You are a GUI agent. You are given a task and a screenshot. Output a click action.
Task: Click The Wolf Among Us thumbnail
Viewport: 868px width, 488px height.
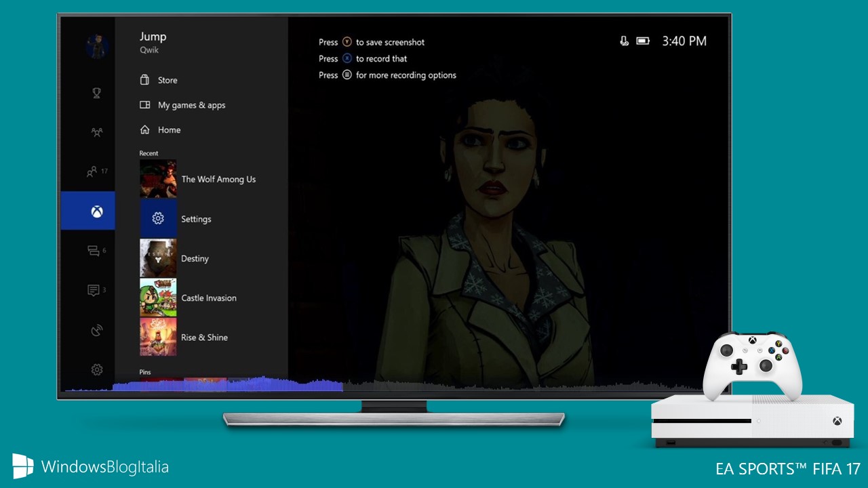pos(158,179)
